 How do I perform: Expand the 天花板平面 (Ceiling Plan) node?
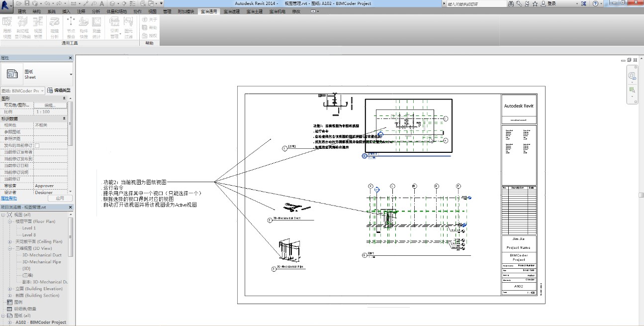[x=10, y=241]
